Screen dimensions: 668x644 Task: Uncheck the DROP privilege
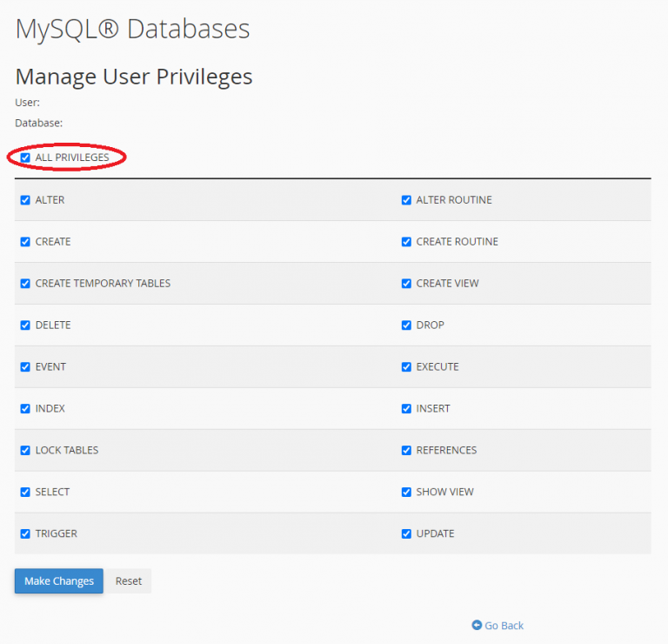406,325
